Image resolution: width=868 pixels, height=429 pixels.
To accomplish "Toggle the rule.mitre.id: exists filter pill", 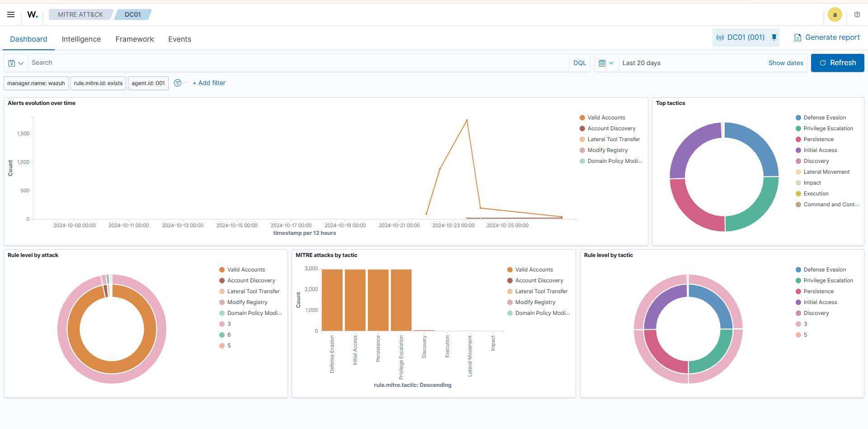I will tap(98, 83).
